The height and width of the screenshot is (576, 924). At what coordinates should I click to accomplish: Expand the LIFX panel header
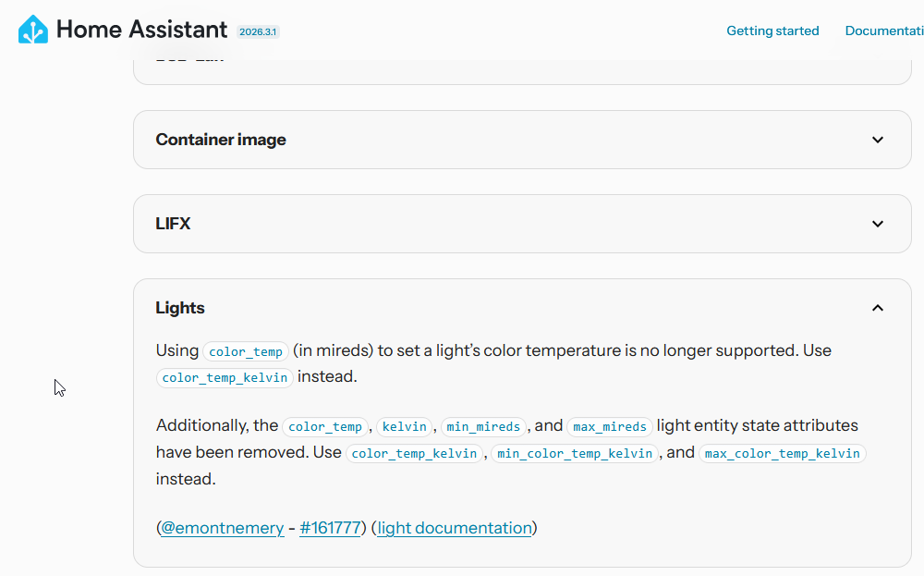(522, 224)
